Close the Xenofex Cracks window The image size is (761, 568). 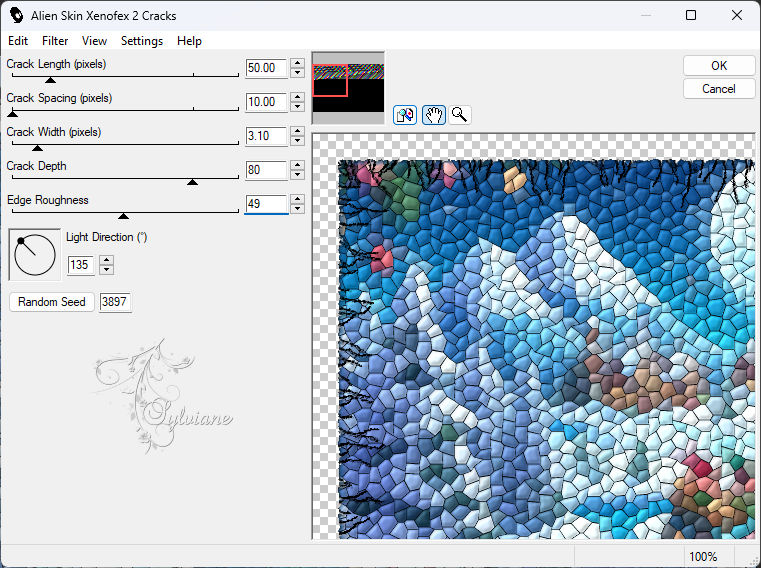pos(737,15)
